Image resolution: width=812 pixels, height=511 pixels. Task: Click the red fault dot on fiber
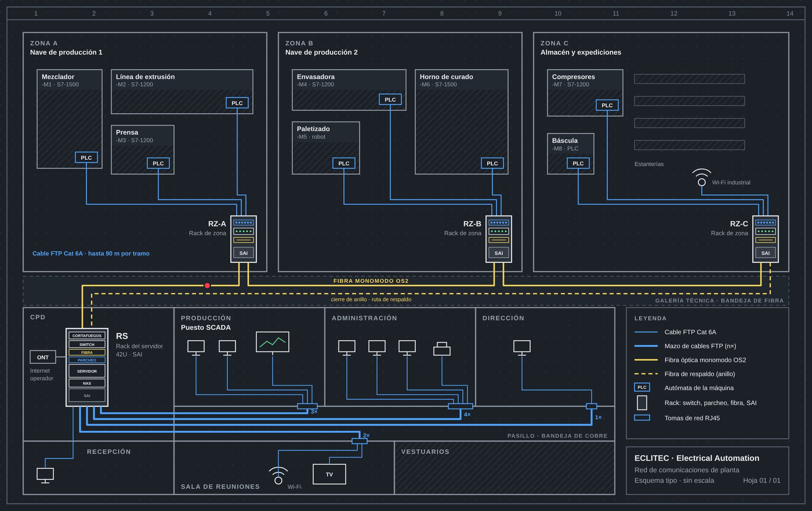pos(207,286)
